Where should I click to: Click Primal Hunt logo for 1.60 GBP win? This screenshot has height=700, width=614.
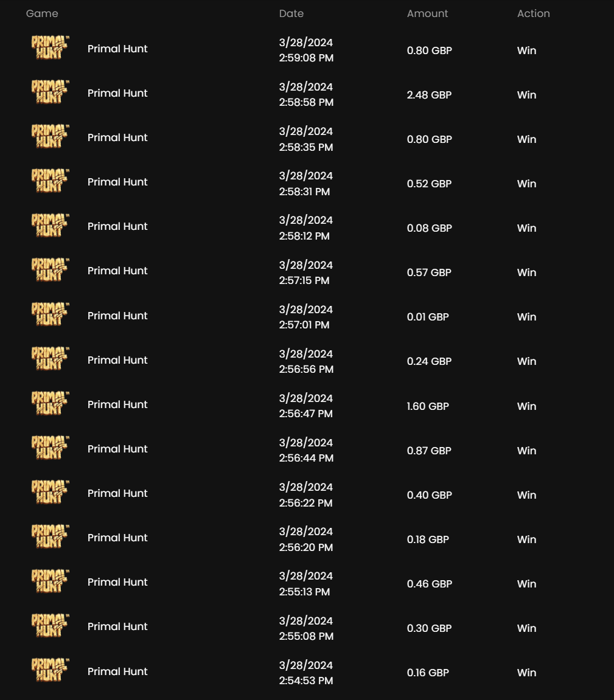coord(50,405)
